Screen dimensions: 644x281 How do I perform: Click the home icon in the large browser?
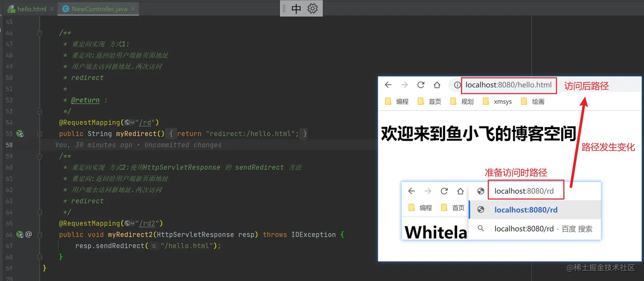[x=437, y=85]
